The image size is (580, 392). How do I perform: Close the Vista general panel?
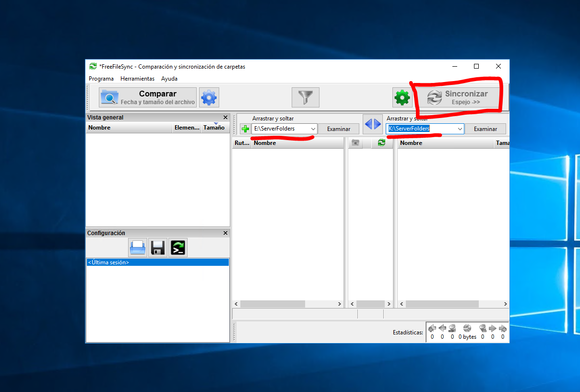(225, 118)
